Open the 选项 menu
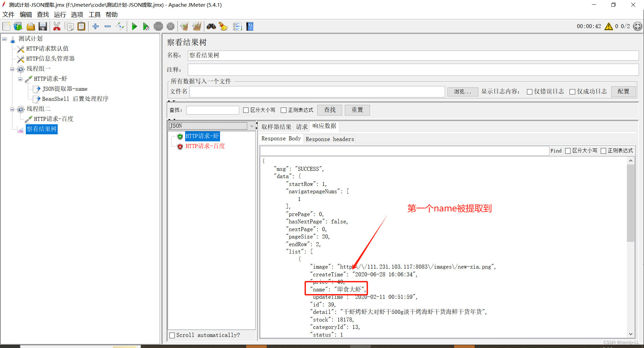 click(77, 14)
